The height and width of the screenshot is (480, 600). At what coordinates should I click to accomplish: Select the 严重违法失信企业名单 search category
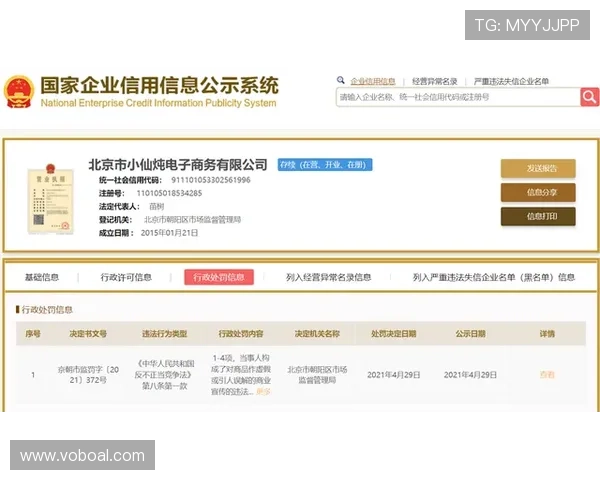(x=511, y=81)
